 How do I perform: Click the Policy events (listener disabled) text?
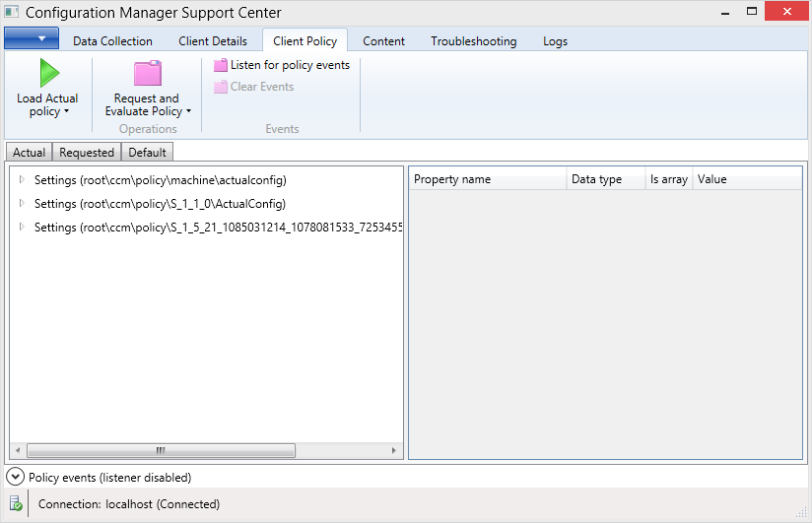pyautogui.click(x=109, y=478)
